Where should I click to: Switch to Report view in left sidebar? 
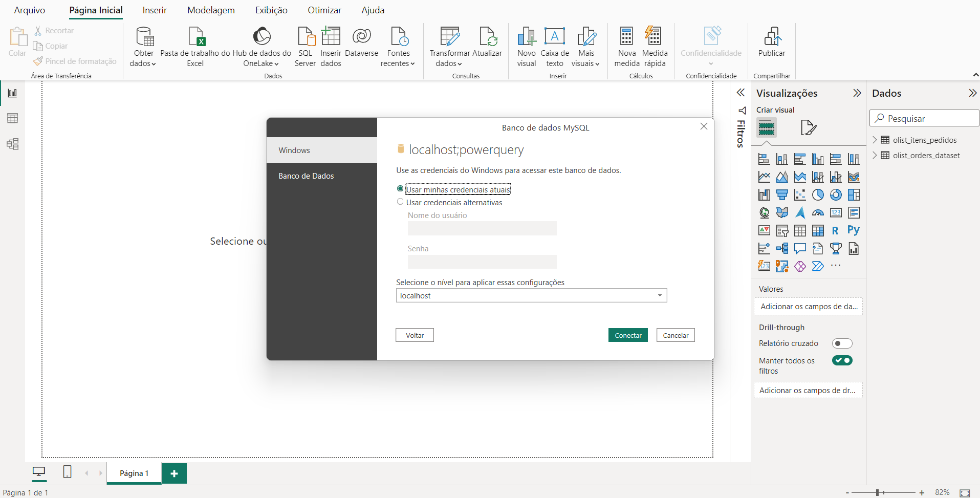point(12,93)
